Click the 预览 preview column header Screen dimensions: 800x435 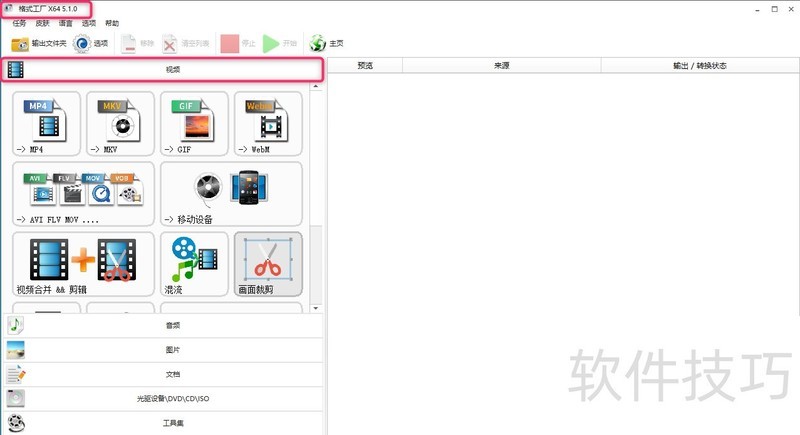[365, 66]
